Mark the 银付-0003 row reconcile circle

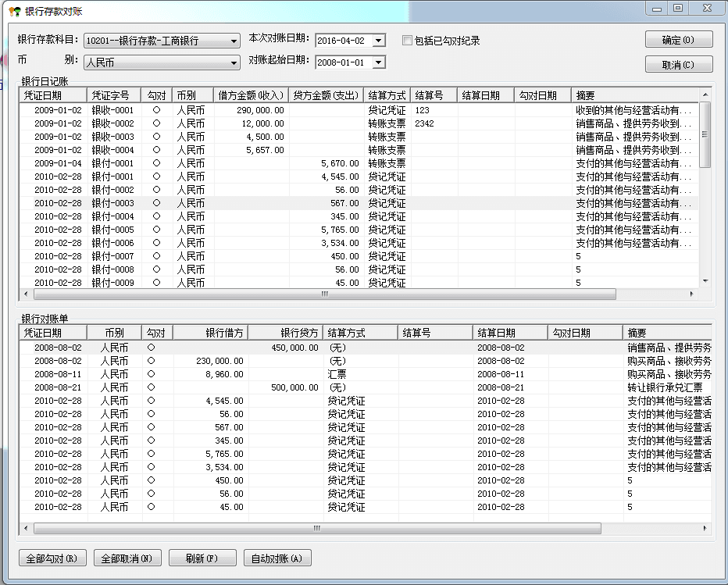(156, 203)
